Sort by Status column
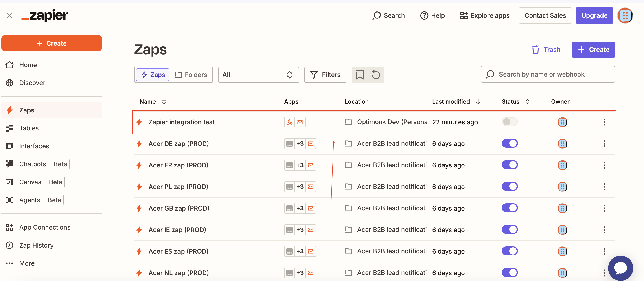Image resolution: width=644 pixels, height=281 pixels. click(515, 102)
